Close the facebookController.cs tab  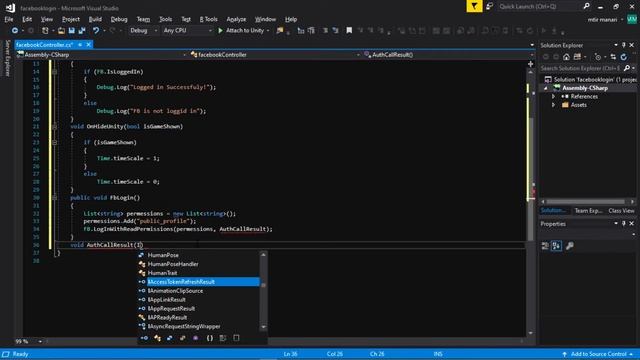coord(89,44)
